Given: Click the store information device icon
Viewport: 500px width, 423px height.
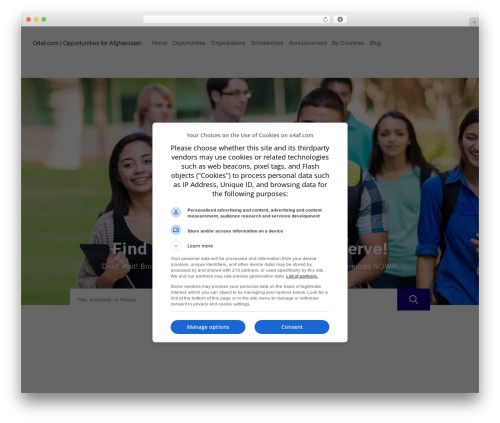Looking at the screenshot, I should pyautogui.click(x=176, y=230).
